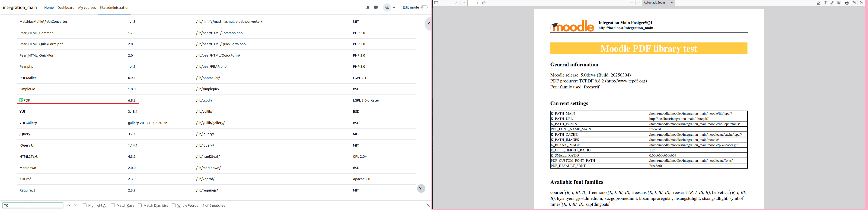The height and width of the screenshot is (210, 868).
Task: Click the Pear.php library name
Action: 26,66
